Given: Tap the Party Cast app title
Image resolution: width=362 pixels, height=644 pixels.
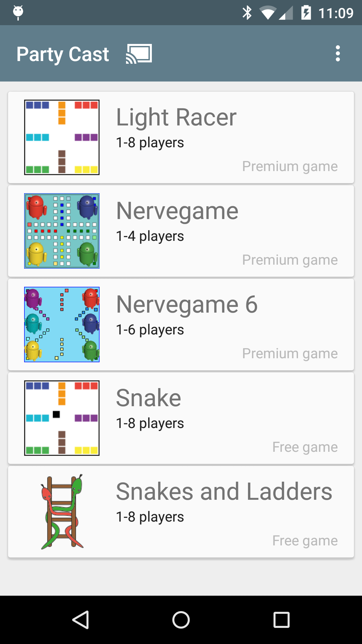Looking at the screenshot, I should pos(63,54).
